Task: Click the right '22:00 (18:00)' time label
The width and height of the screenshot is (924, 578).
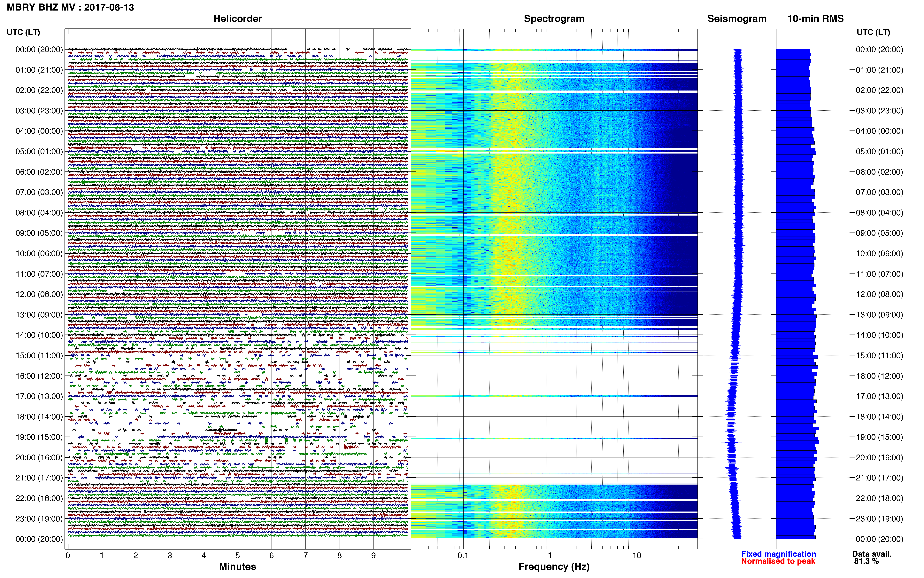Action: tap(879, 498)
